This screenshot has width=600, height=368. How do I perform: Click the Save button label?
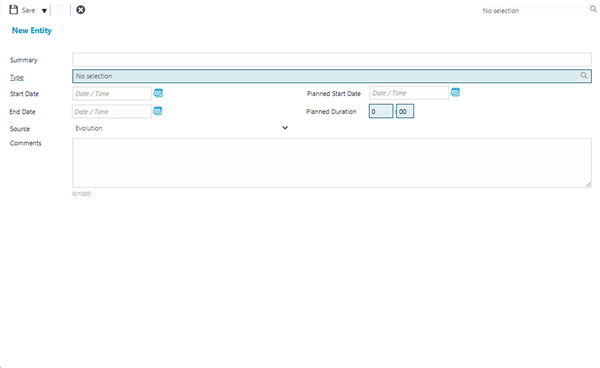coord(28,10)
